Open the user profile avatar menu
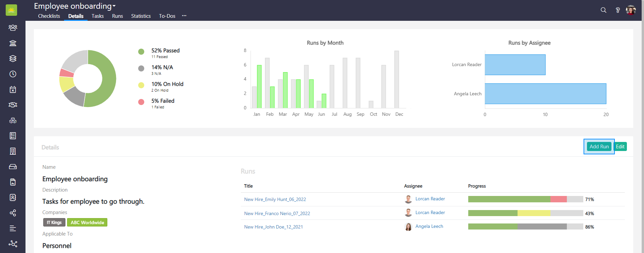 tap(631, 10)
